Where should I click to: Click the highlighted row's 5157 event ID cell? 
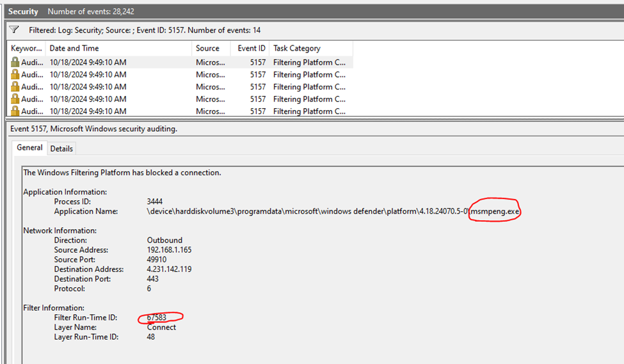[258, 63]
